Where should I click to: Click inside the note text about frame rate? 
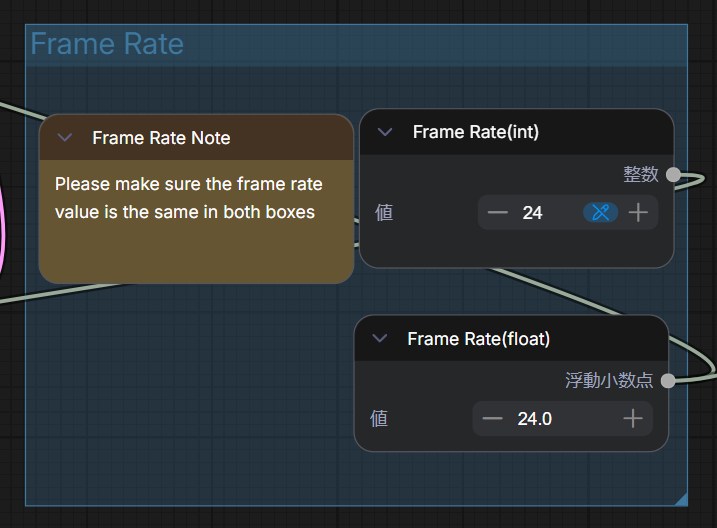click(188, 198)
